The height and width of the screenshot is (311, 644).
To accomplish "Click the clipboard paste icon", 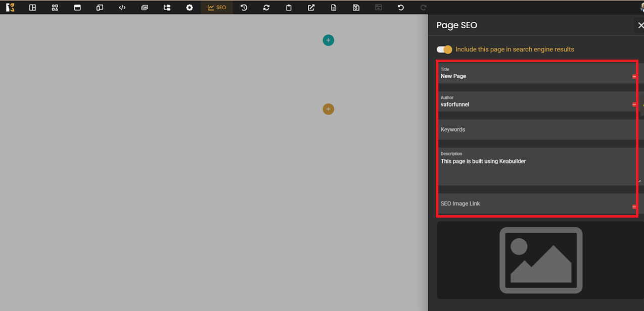I will [289, 8].
